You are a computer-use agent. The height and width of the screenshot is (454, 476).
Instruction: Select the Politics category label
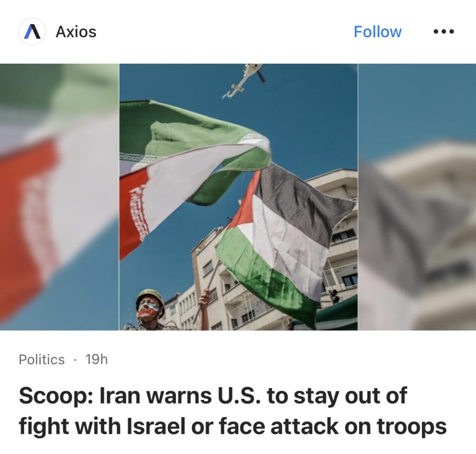(41, 360)
